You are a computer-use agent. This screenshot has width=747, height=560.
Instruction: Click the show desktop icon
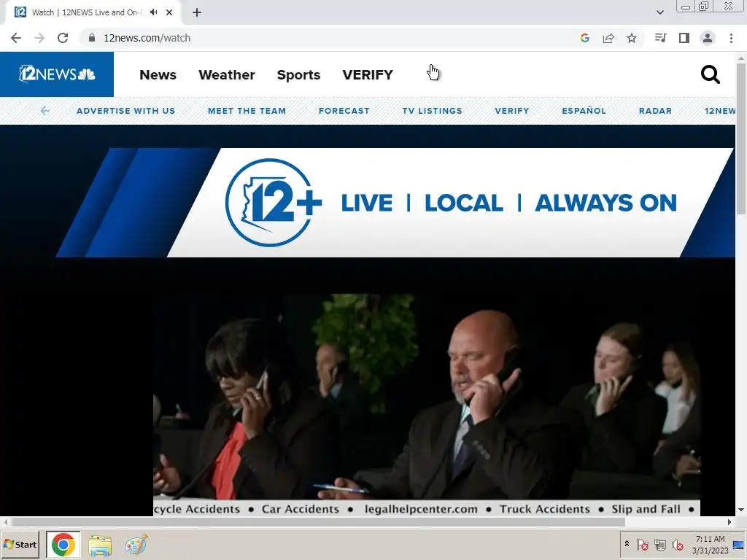(739, 544)
